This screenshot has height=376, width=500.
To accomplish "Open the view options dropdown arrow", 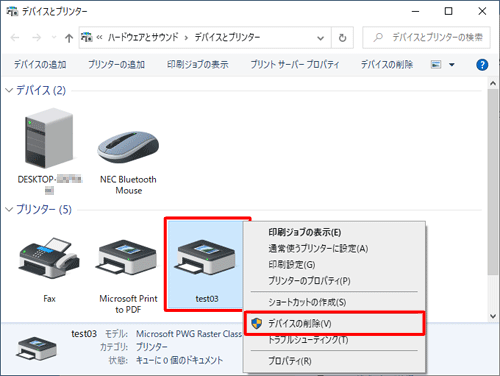I will 452,65.
